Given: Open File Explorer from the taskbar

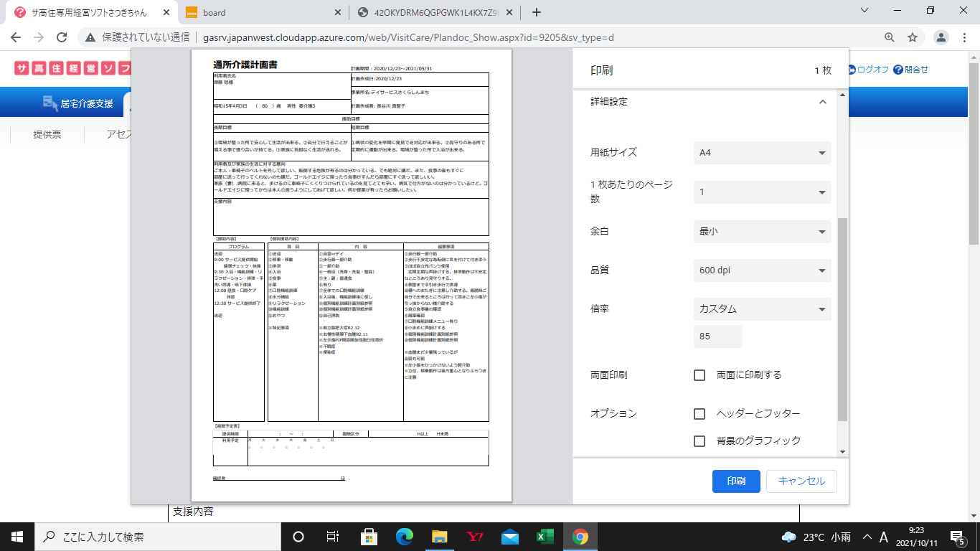Looking at the screenshot, I should coord(440,537).
